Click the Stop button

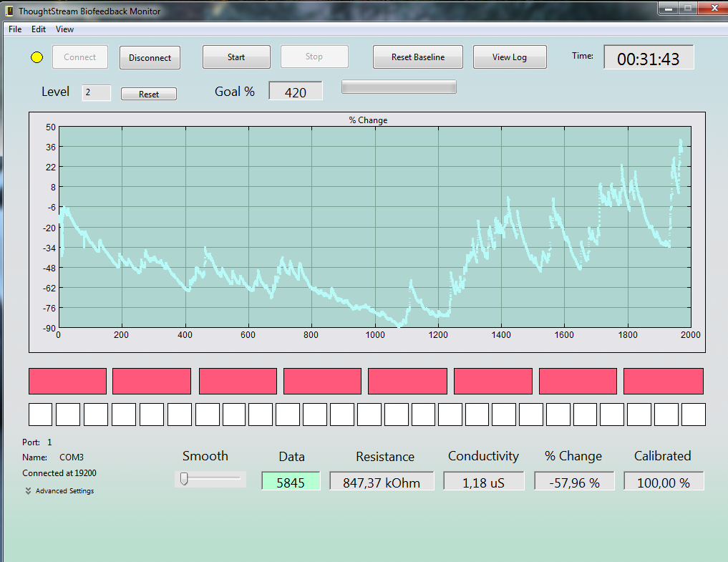314,57
